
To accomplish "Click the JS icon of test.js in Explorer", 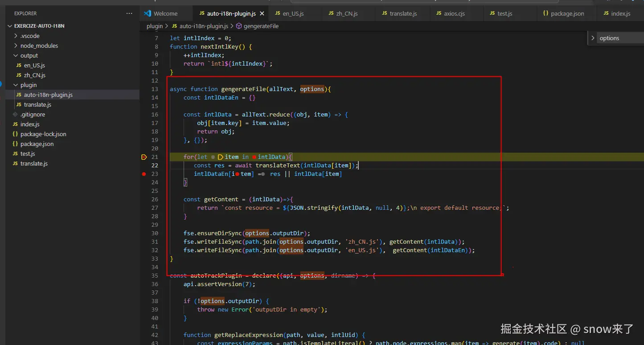I will 15,154.
